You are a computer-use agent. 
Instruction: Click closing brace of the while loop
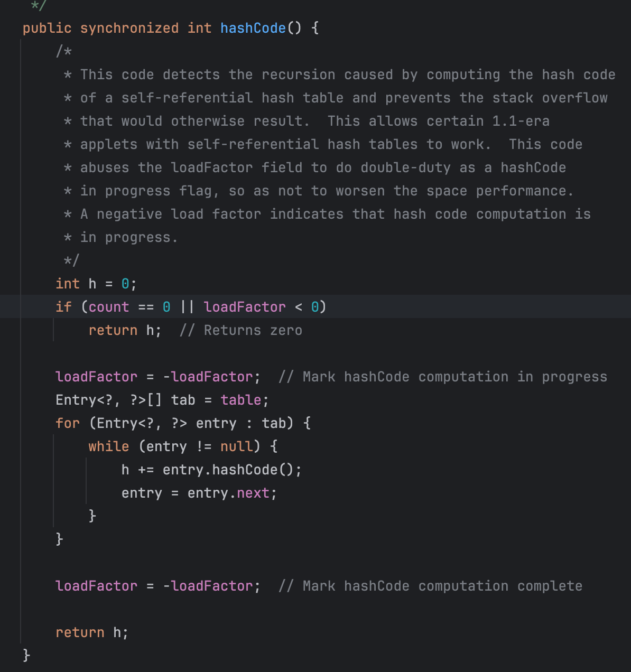coord(92,516)
